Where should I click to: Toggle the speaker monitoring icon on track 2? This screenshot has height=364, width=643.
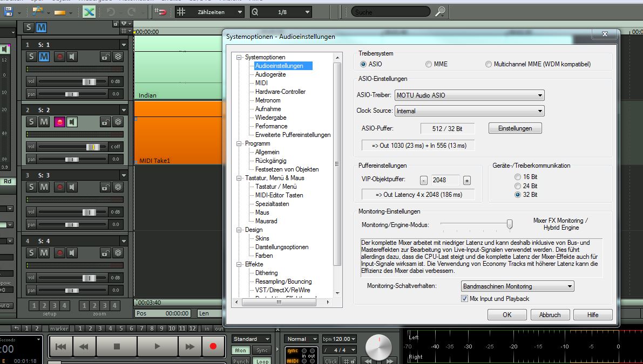(x=72, y=122)
